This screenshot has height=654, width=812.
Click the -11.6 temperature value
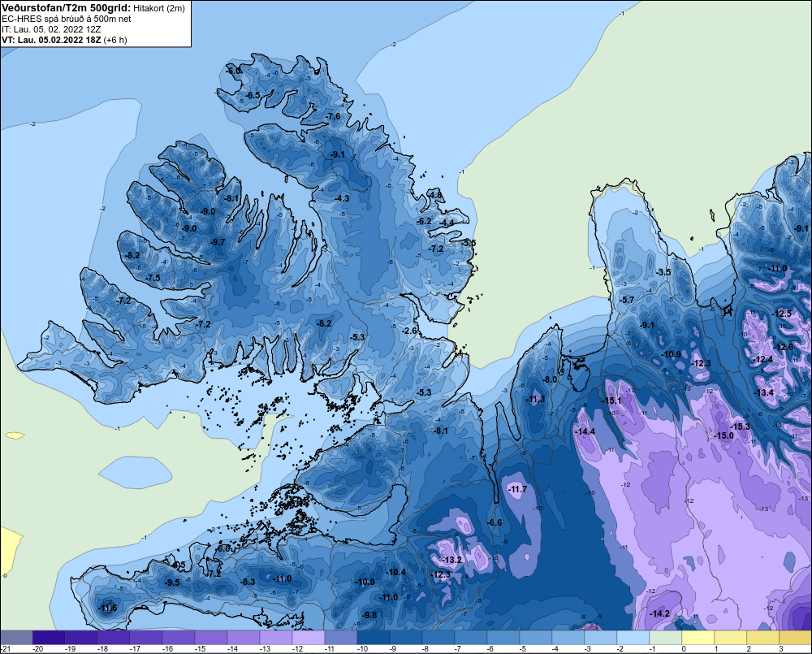point(107,608)
